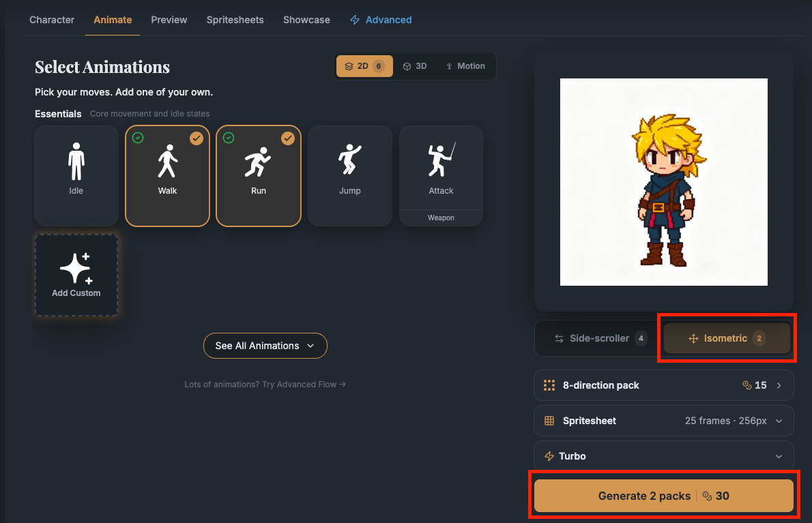
Task: Deselect the Run animation card
Action: tap(259, 176)
